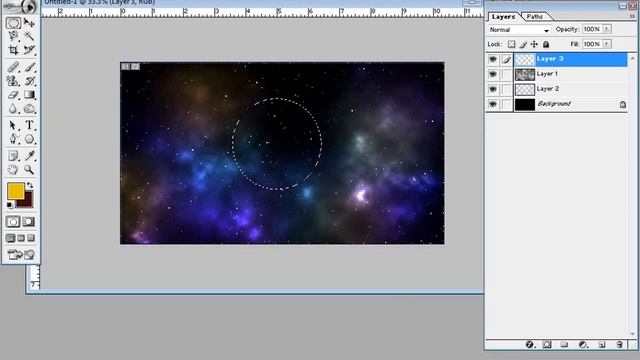The height and width of the screenshot is (360, 640).
Task: Select the Notes tool
Action: coord(13,156)
